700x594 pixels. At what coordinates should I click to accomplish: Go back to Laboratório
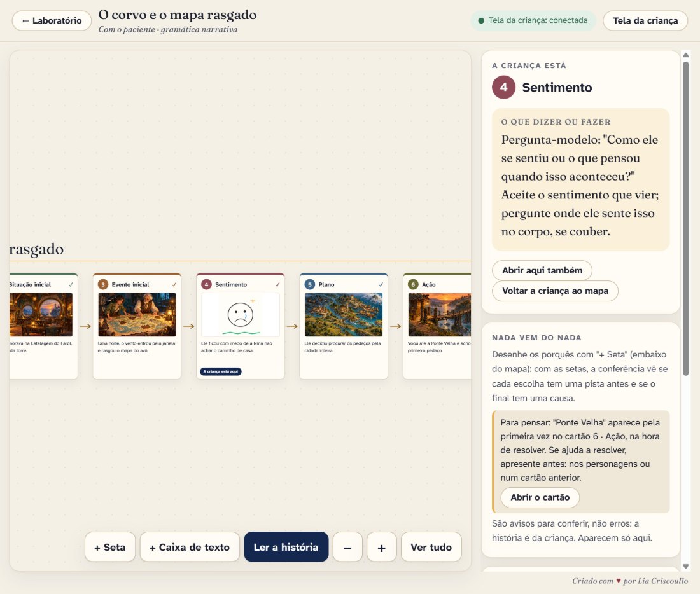[x=52, y=20]
